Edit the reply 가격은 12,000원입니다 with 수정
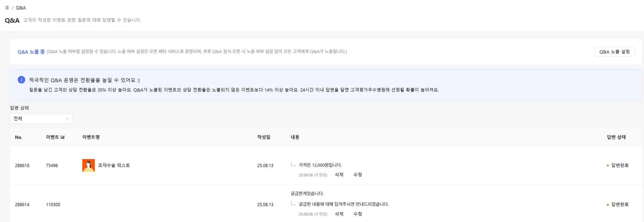The height and width of the screenshot is (222, 644). tap(358, 175)
